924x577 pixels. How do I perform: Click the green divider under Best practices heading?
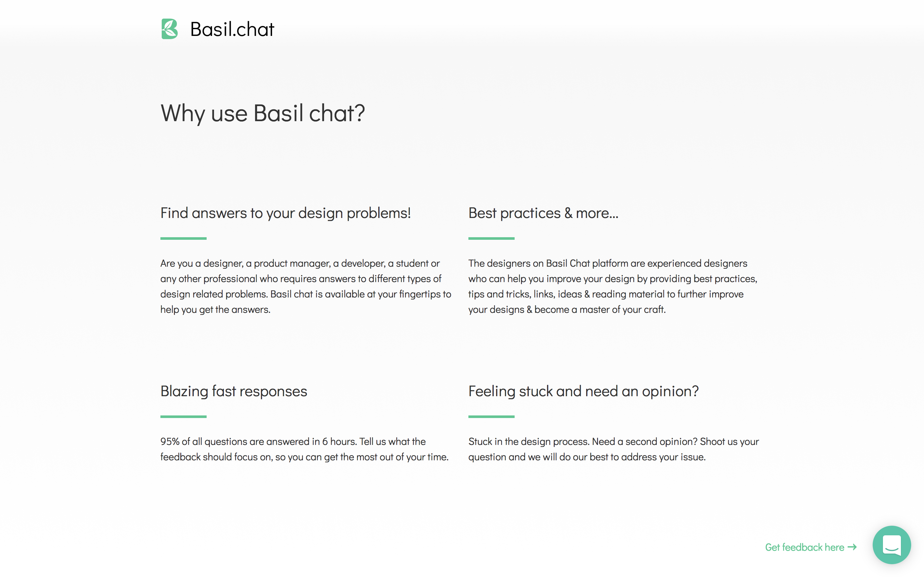tap(492, 238)
